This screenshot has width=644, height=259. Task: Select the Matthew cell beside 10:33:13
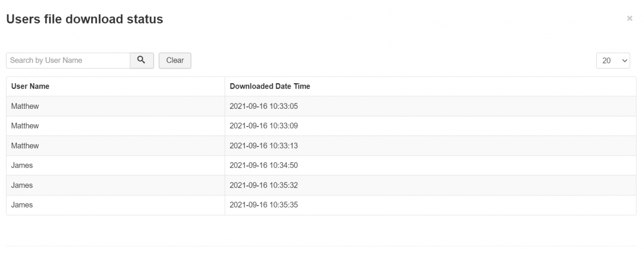tap(25, 146)
